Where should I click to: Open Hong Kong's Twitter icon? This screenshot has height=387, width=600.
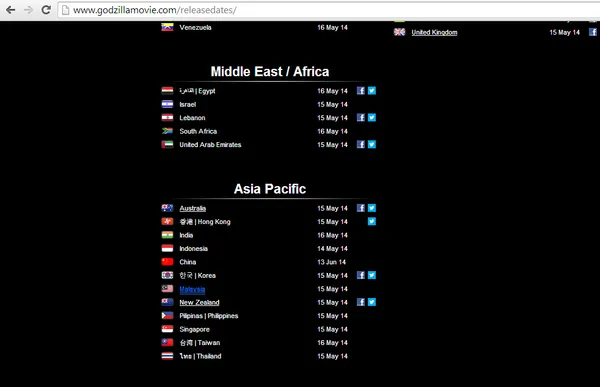click(372, 221)
